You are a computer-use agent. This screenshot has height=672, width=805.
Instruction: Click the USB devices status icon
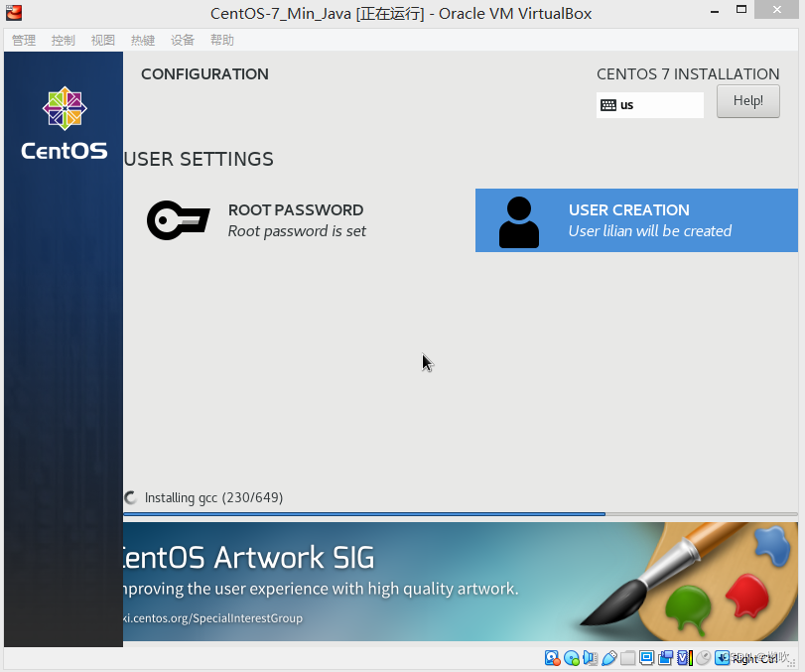[x=609, y=658]
